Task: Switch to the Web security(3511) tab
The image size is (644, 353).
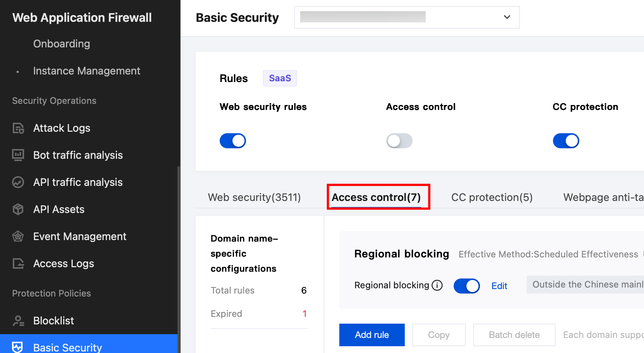Action: 254,197
